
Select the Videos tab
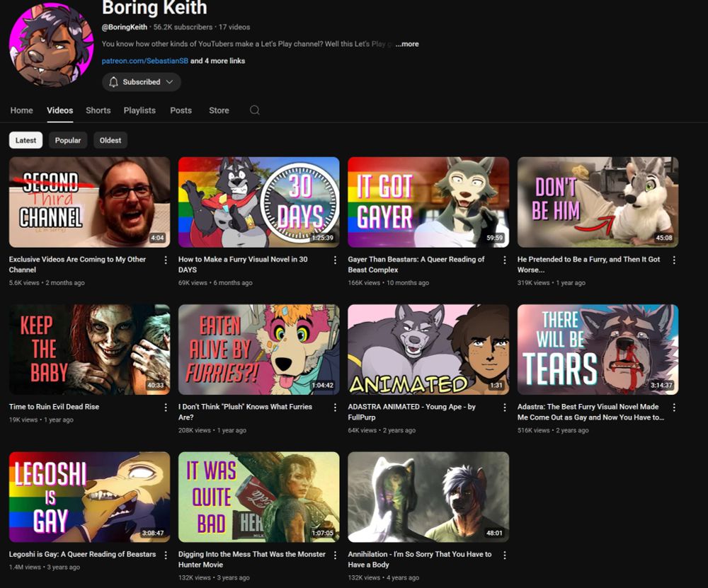[x=59, y=110]
